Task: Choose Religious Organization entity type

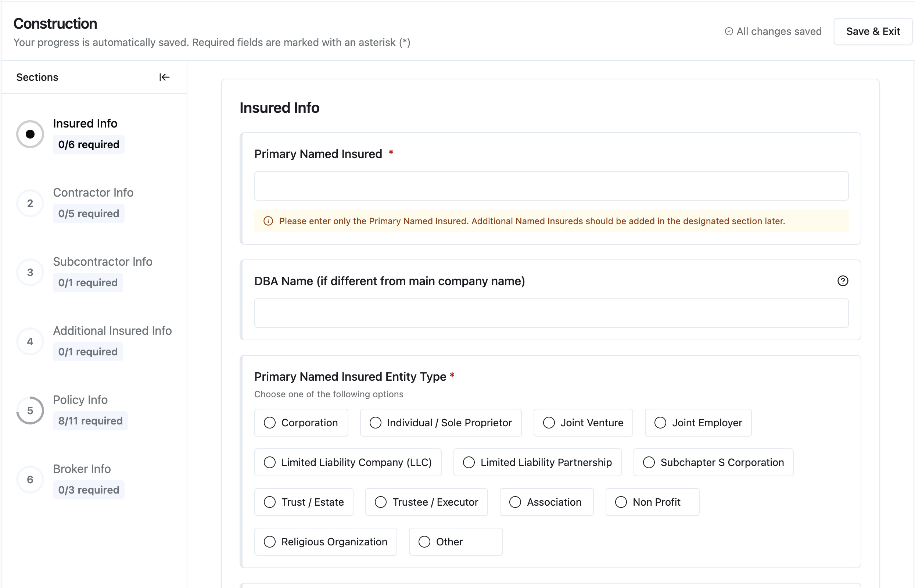Action: tap(326, 542)
